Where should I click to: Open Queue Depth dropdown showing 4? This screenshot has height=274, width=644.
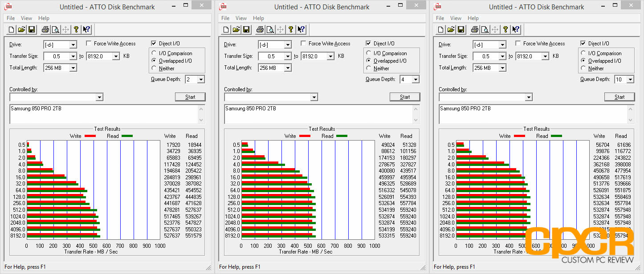tap(416, 80)
